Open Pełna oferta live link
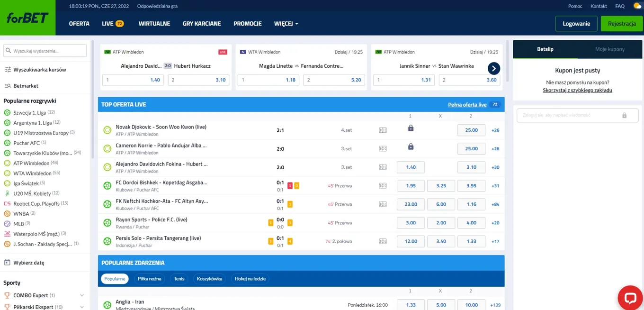Image resolution: width=644 pixels, height=310 pixels. point(467,104)
